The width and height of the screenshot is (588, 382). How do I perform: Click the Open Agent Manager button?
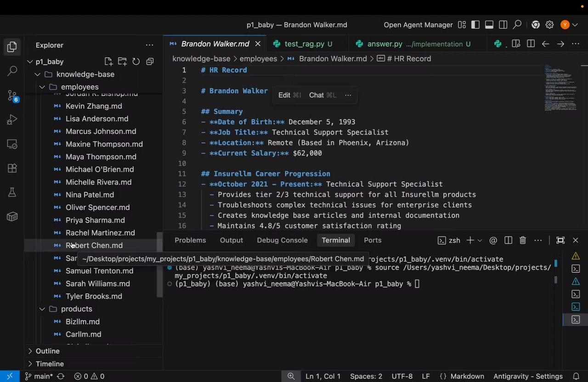click(418, 25)
